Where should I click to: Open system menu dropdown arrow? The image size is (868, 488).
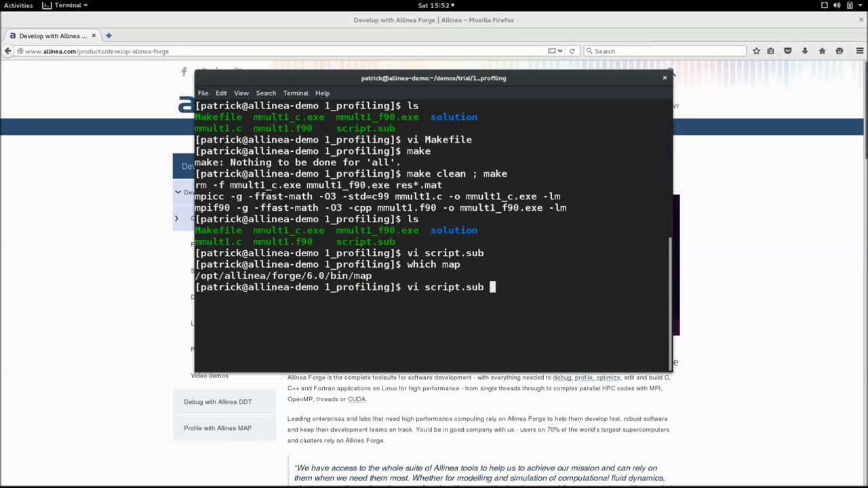(x=861, y=5)
